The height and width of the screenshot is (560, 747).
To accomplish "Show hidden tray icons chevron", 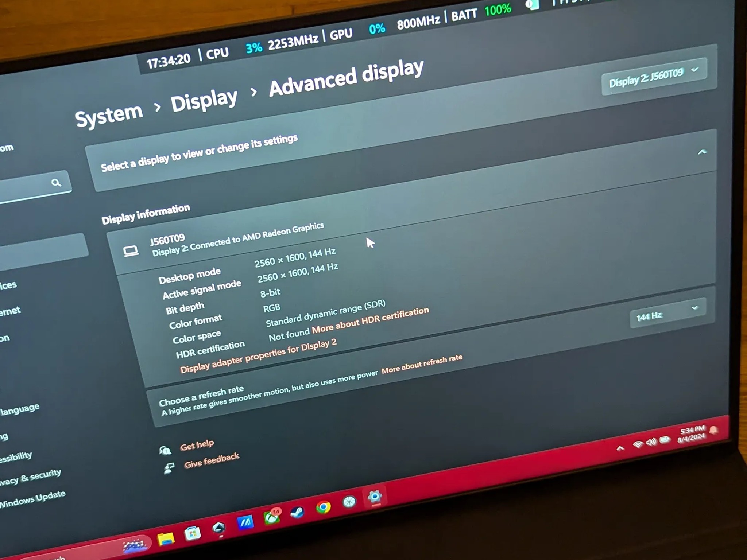I will coord(620,448).
